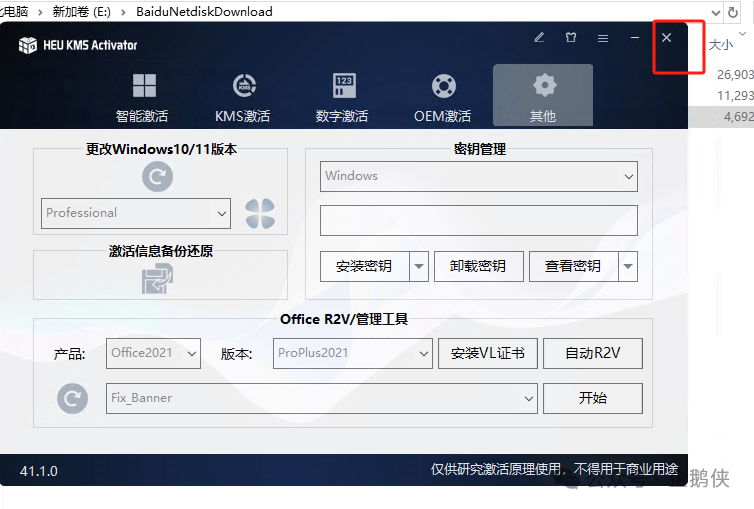The height and width of the screenshot is (509, 754).
Task: Switch to the KMS激活 tab
Action: tap(243, 98)
